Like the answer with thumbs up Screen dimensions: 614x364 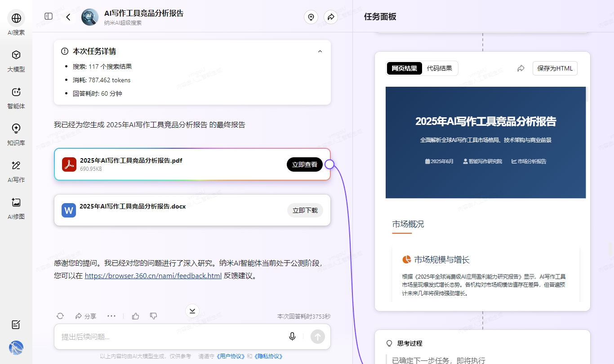(136, 316)
